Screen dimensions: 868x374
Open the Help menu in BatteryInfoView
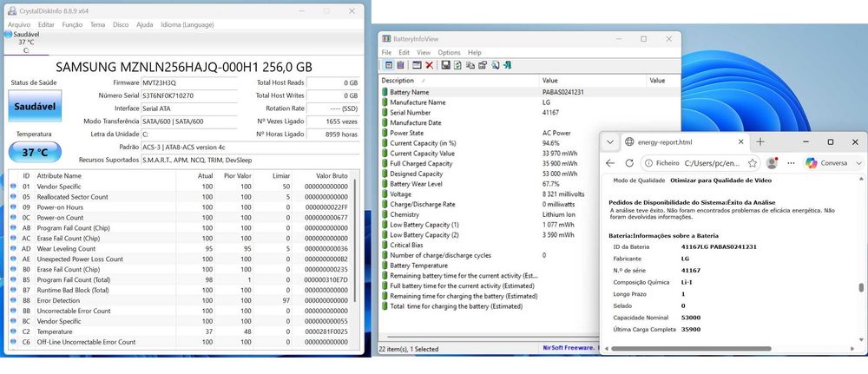[x=475, y=53]
